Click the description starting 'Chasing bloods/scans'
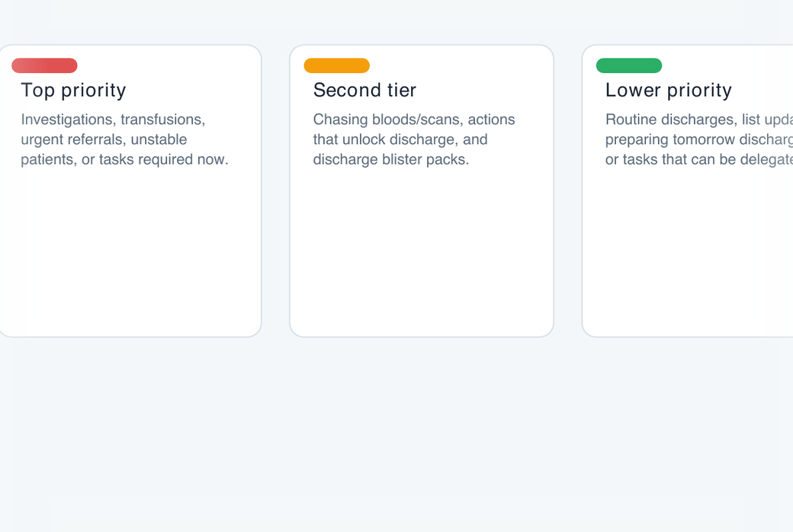 tap(414, 139)
